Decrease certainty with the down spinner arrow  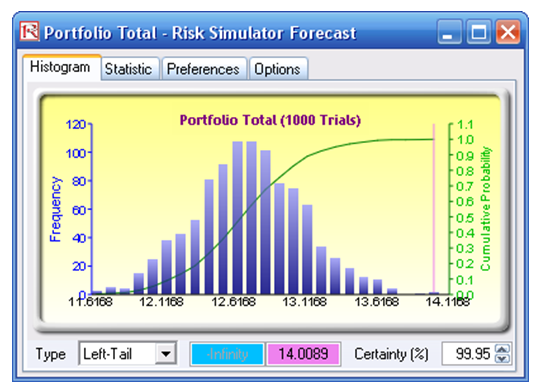[502, 359]
